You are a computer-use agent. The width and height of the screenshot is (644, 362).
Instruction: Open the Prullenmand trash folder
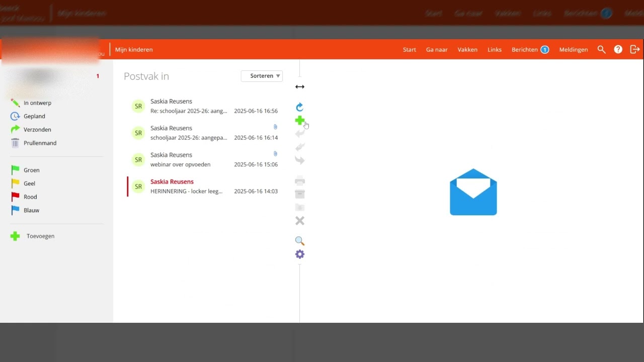[40, 143]
